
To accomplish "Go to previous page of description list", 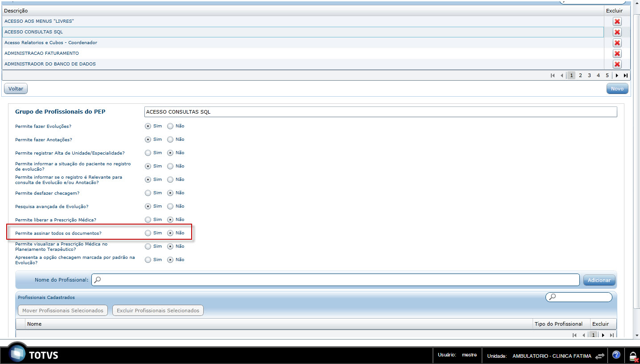I will point(562,75).
